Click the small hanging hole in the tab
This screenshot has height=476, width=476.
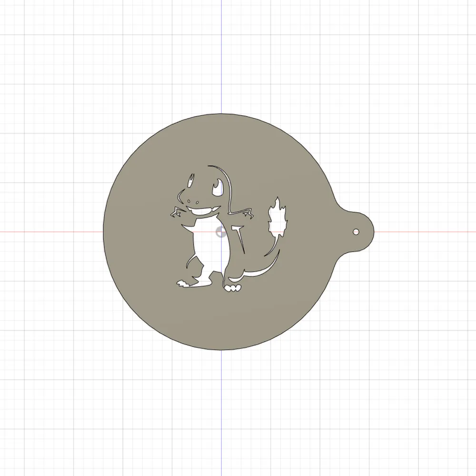tap(356, 232)
